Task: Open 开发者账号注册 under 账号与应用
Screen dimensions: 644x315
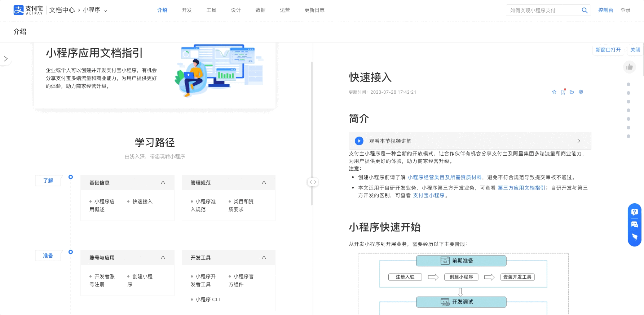Action: (x=102, y=280)
